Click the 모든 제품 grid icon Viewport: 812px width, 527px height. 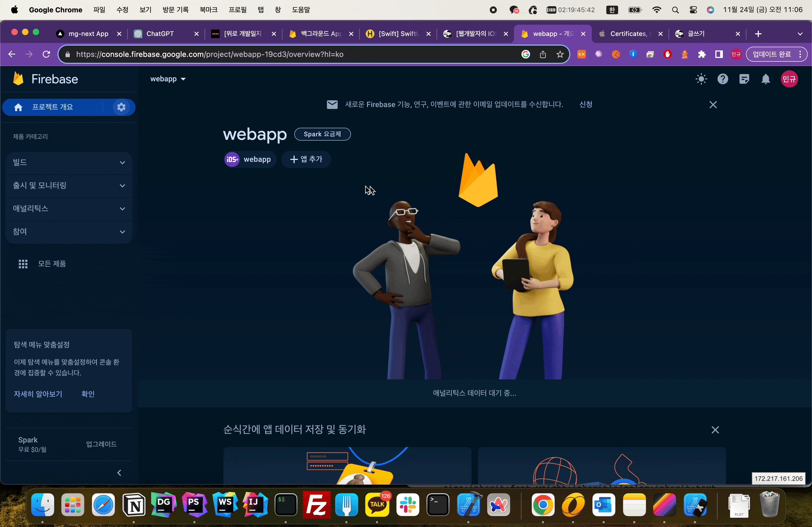coord(23,263)
